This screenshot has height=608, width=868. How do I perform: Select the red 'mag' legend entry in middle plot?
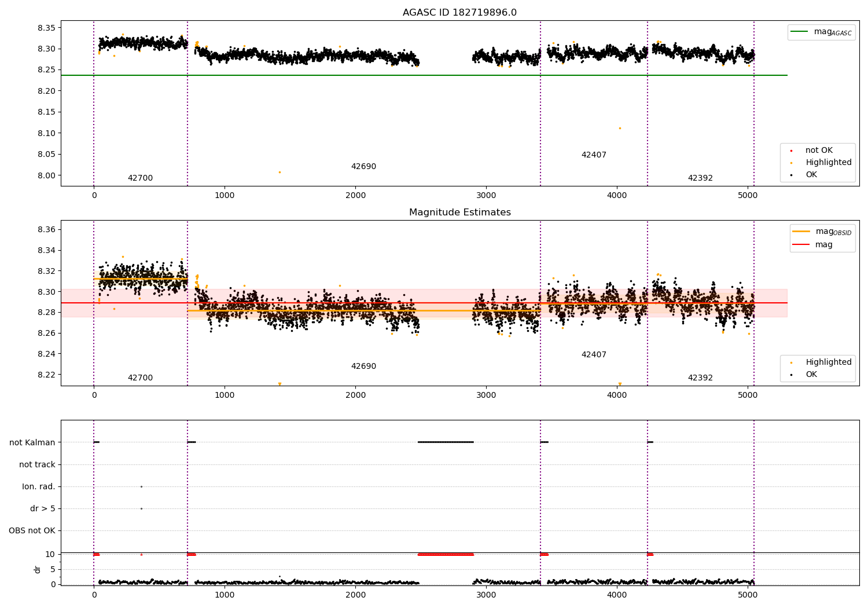tap(812, 244)
